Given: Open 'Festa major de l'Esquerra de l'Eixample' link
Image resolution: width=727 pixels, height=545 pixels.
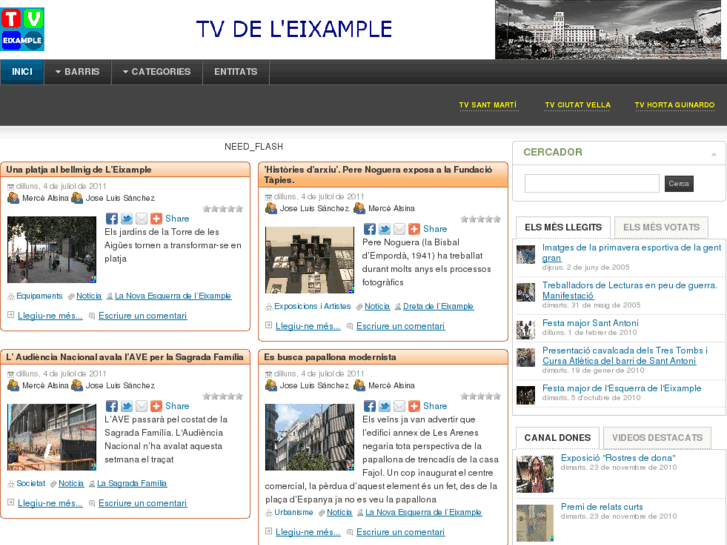Looking at the screenshot, I should [x=622, y=388].
